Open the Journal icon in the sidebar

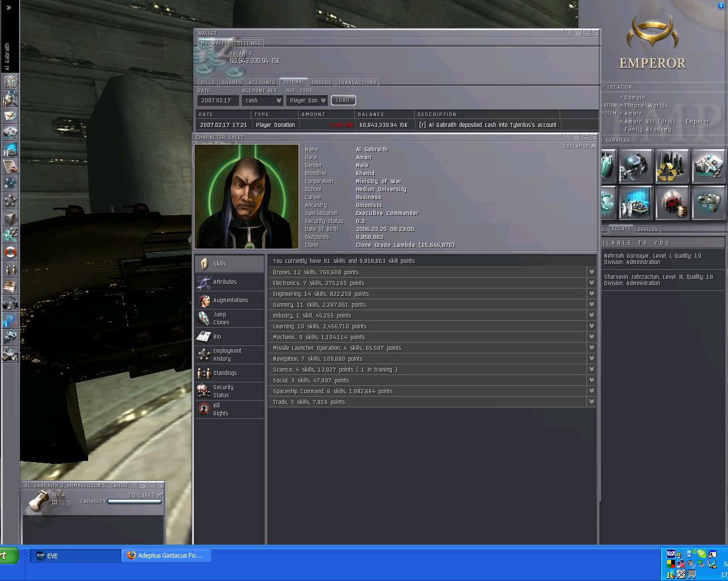click(10, 286)
